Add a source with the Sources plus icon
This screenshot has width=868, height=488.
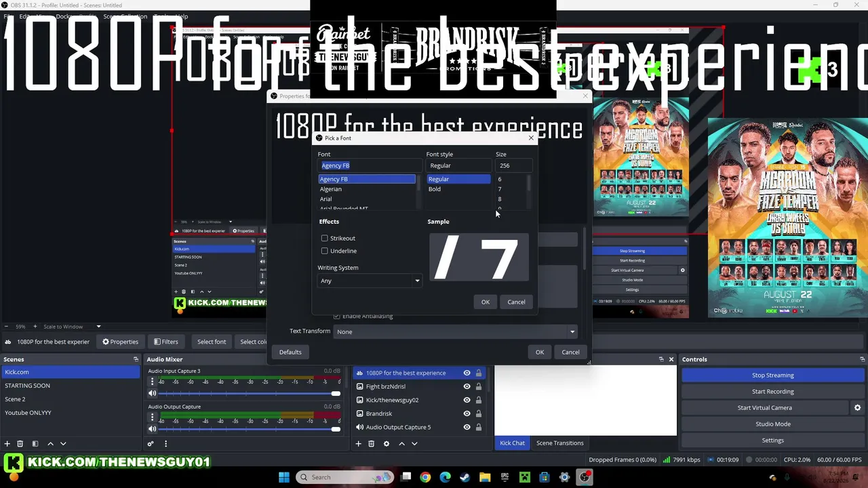tap(358, 443)
